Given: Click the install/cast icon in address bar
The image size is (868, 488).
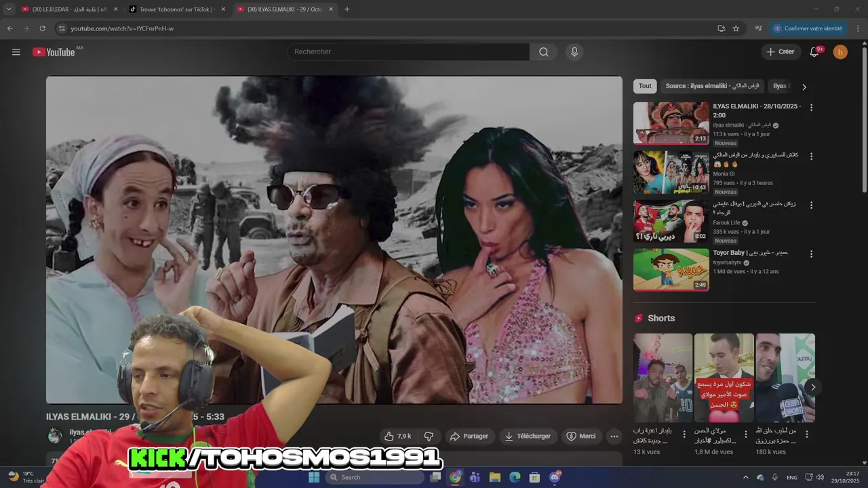Looking at the screenshot, I should pyautogui.click(x=721, y=28).
